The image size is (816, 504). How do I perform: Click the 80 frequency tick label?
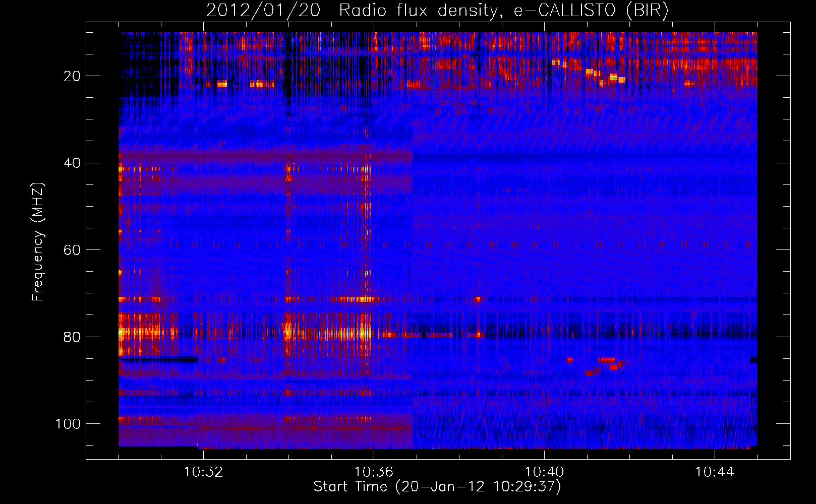[72, 337]
